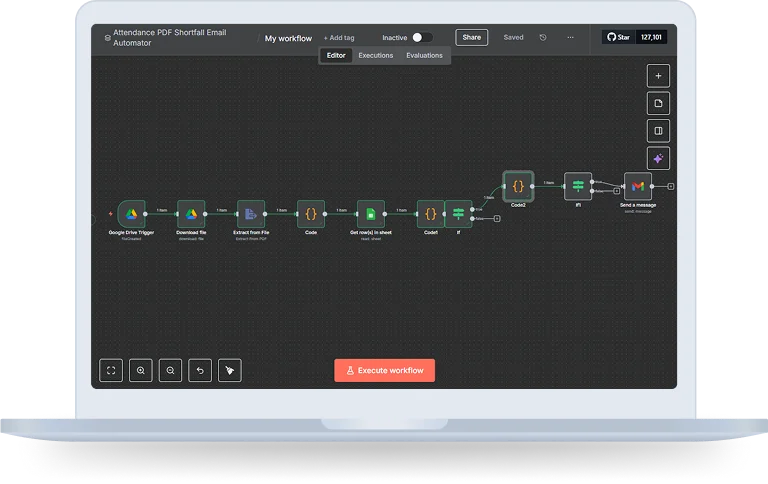Click the Add tag field
This screenshot has width=768, height=484.
(339, 38)
